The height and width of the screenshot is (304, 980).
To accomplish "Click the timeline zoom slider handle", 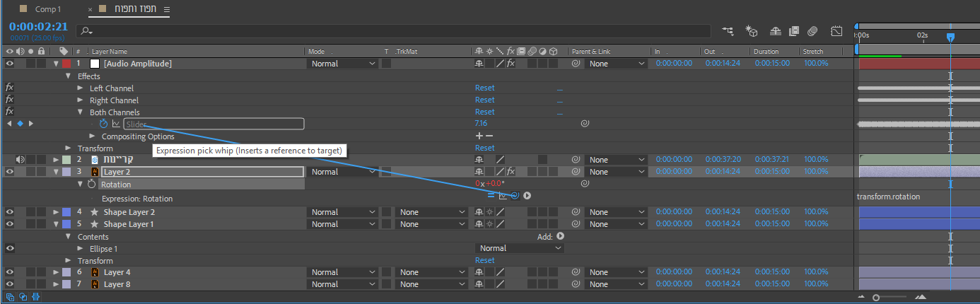I will click(x=877, y=298).
